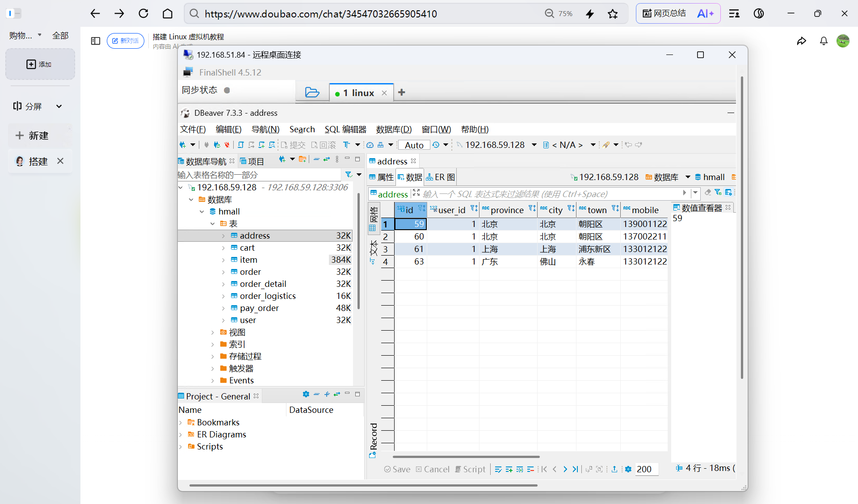Click the add row icon
858x504 pixels.
509,469
